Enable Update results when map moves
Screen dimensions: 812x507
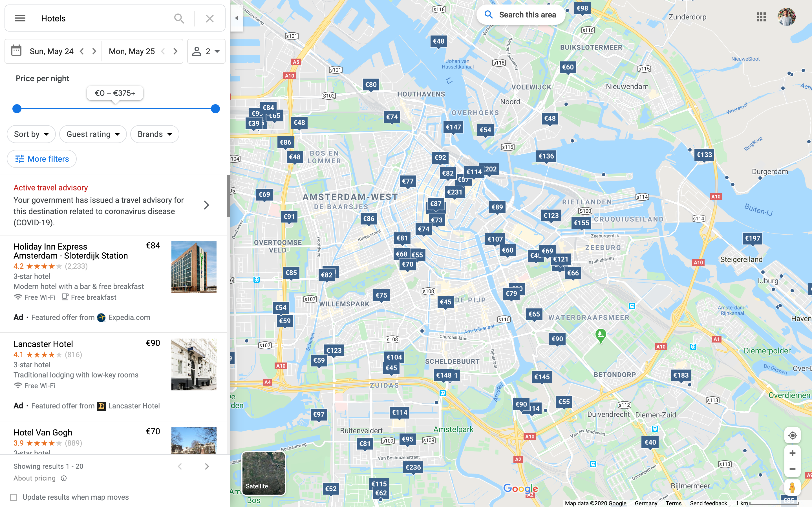click(14, 497)
